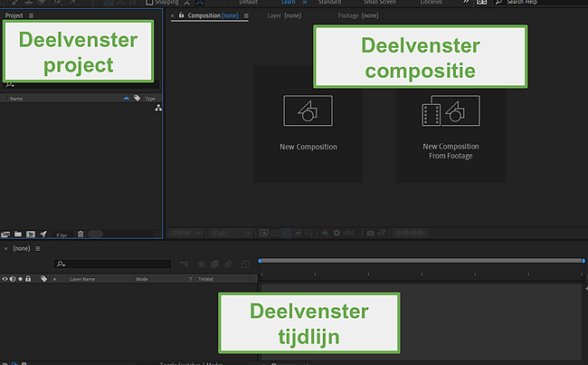
Task: Open the Learn workspace menu
Action: click(305, 2)
